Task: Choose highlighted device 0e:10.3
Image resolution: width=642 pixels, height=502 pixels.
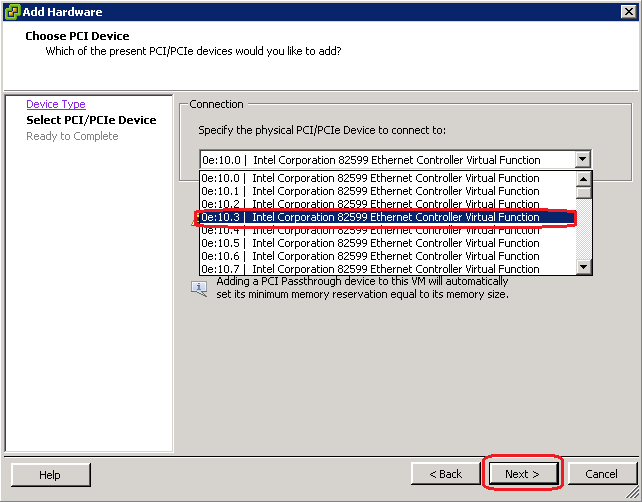Action: 388,217
